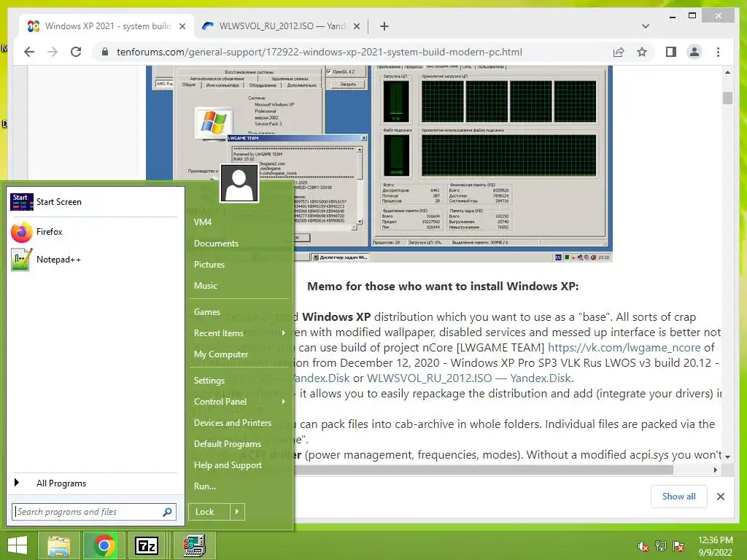Open the vk.com/lwgame_ncore link
Image resolution: width=747 pixels, height=560 pixels.
point(624,348)
